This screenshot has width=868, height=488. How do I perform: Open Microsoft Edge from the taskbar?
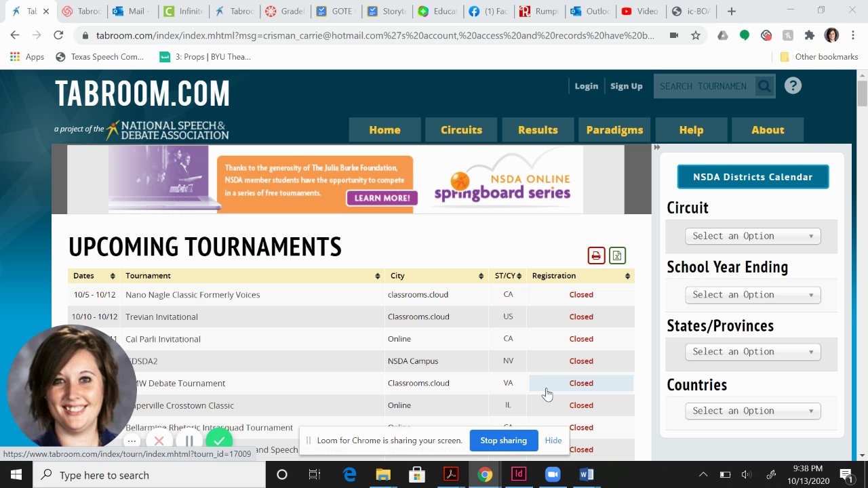tap(349, 474)
